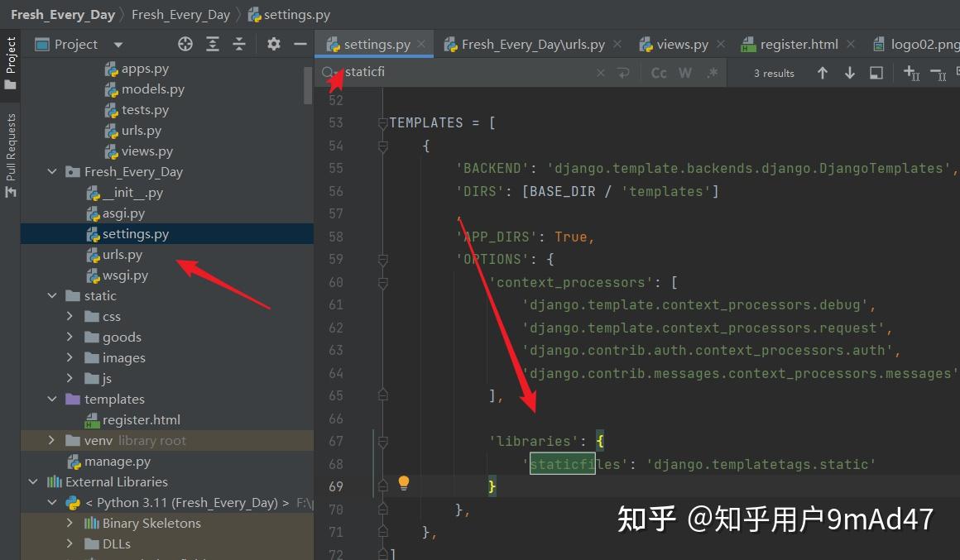960x560 pixels.
Task: Jump to previous search occurrence arrow
Action: (x=823, y=73)
